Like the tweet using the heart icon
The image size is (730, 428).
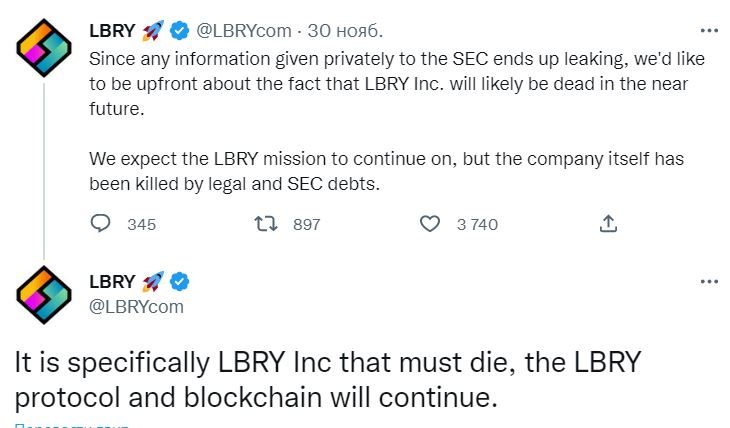429,224
